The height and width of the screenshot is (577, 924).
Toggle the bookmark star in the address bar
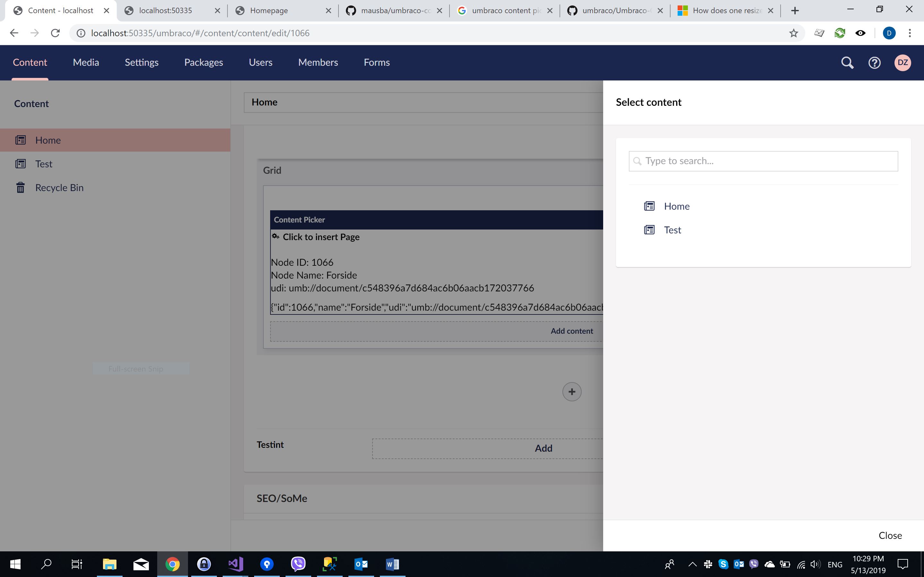[x=793, y=33]
